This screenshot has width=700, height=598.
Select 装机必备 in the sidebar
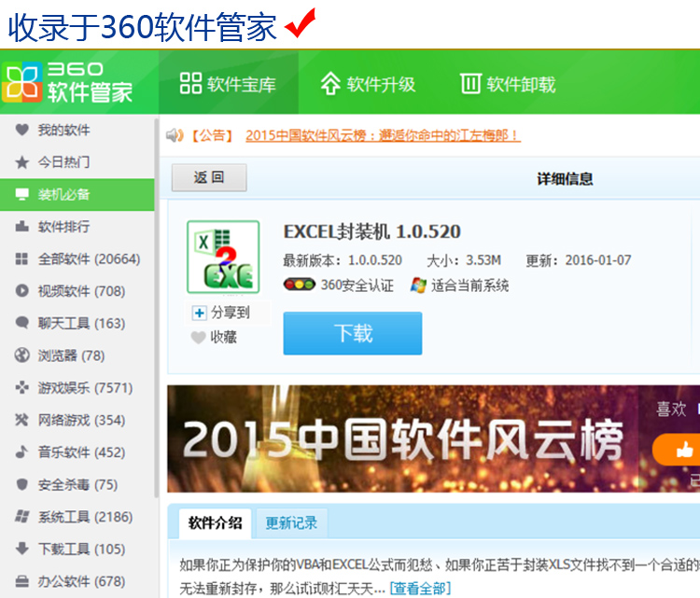(77, 195)
